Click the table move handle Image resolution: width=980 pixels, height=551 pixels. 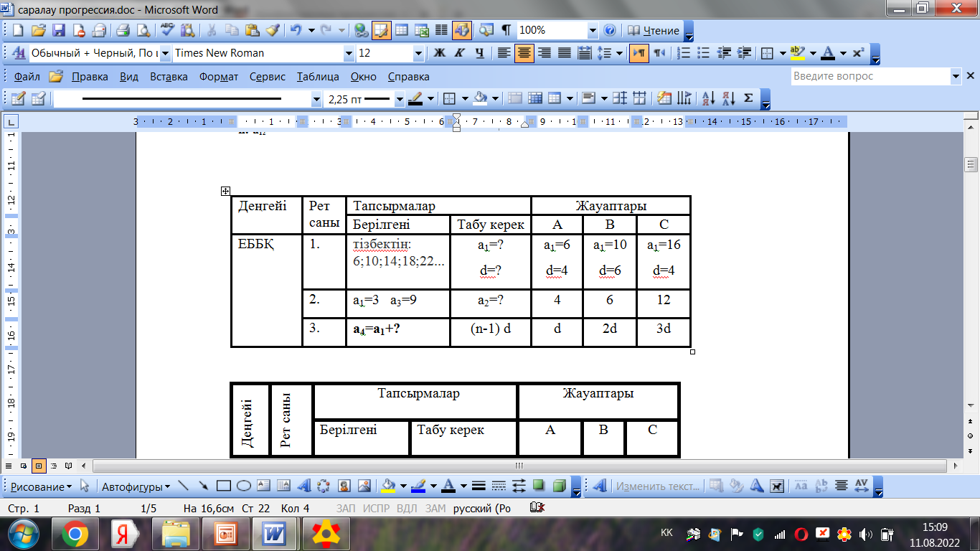[x=225, y=191]
